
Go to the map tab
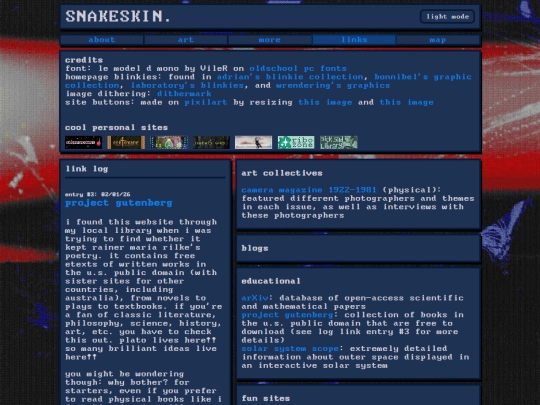coord(438,40)
